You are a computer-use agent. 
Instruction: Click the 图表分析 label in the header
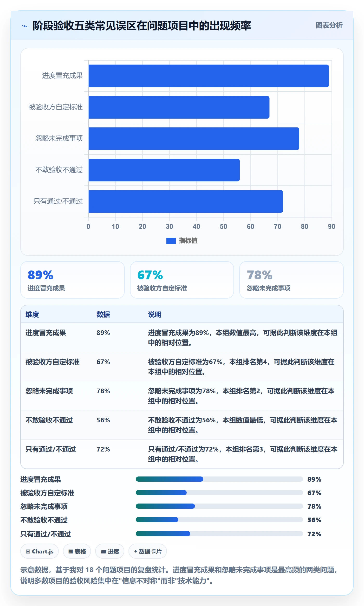coord(329,25)
